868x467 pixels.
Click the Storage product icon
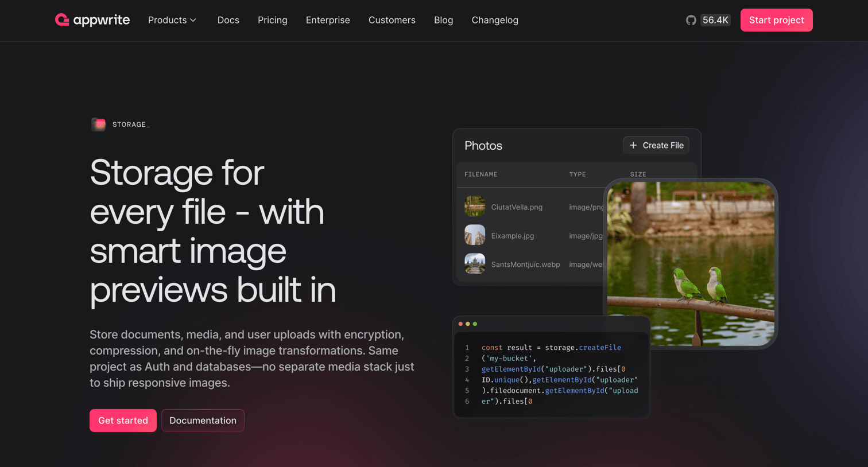[x=98, y=124]
